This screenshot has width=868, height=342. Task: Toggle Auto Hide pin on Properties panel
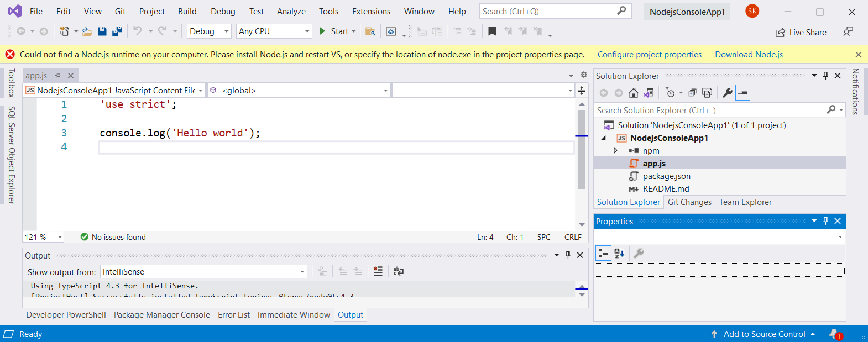(x=825, y=221)
